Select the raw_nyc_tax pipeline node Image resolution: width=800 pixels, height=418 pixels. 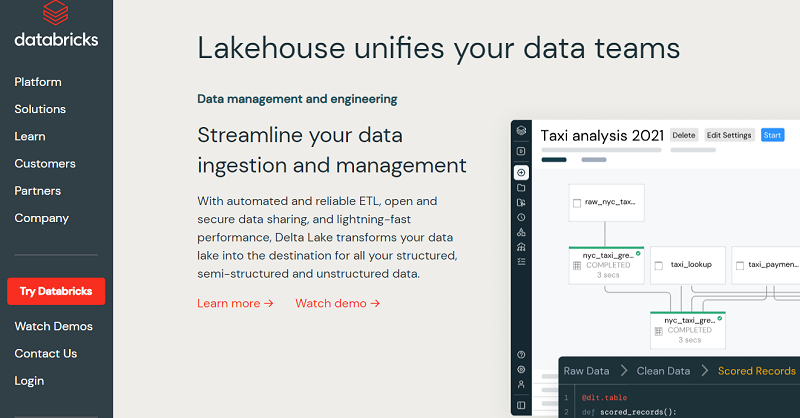pos(607,203)
